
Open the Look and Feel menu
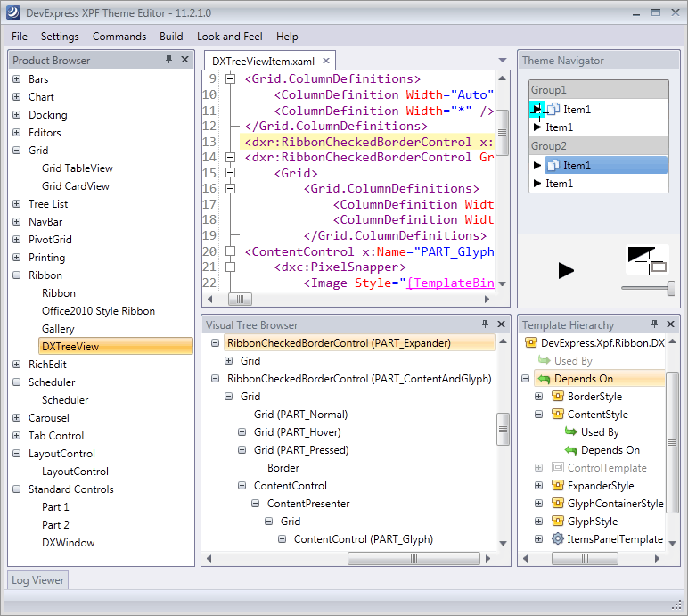click(229, 37)
